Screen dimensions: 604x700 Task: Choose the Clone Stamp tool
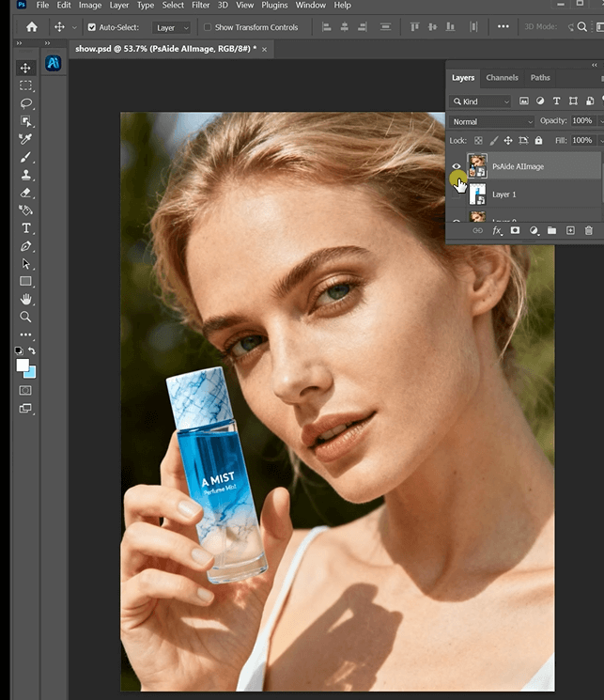26,175
